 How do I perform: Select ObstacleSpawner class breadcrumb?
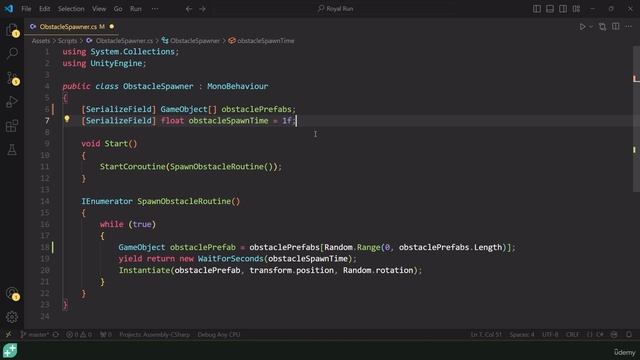[x=195, y=41]
